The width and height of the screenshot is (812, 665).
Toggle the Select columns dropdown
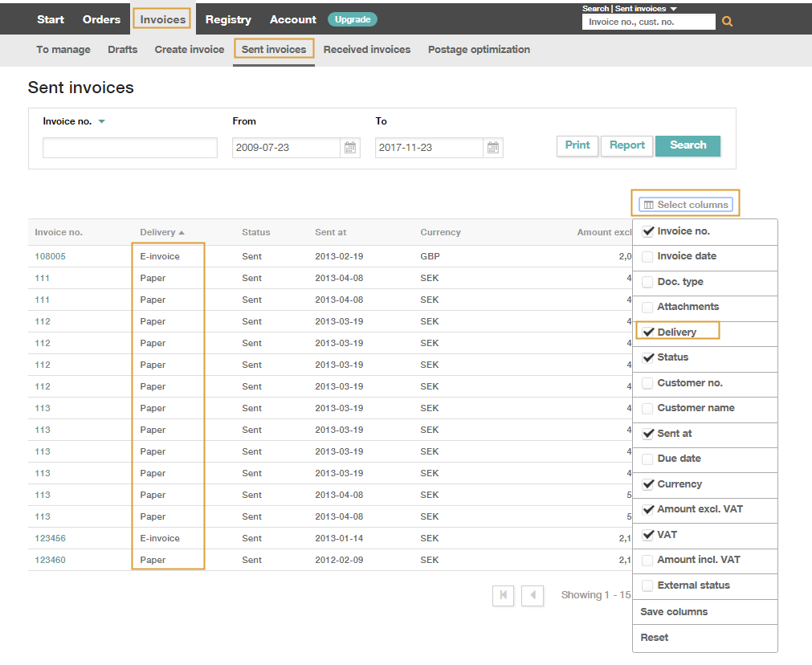tap(686, 205)
